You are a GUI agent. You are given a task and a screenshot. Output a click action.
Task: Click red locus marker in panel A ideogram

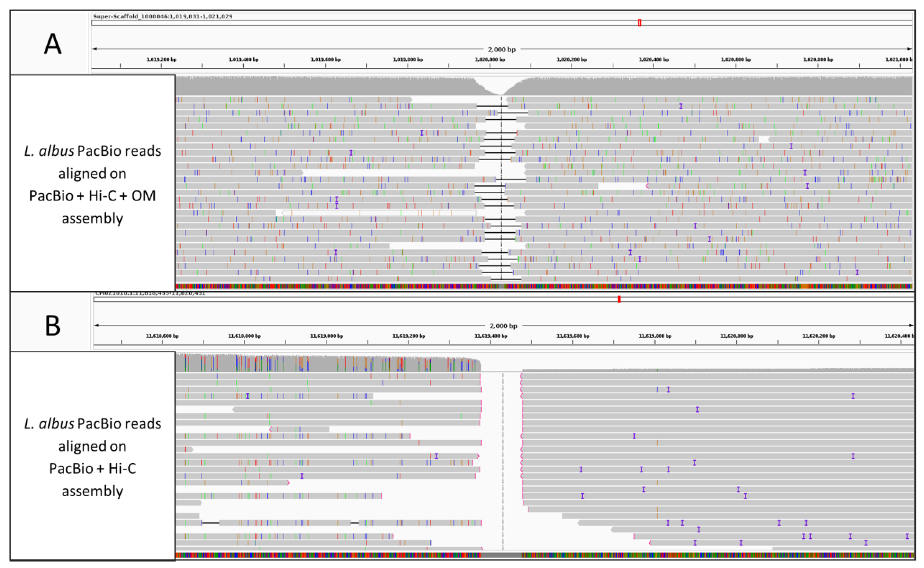[x=639, y=23]
